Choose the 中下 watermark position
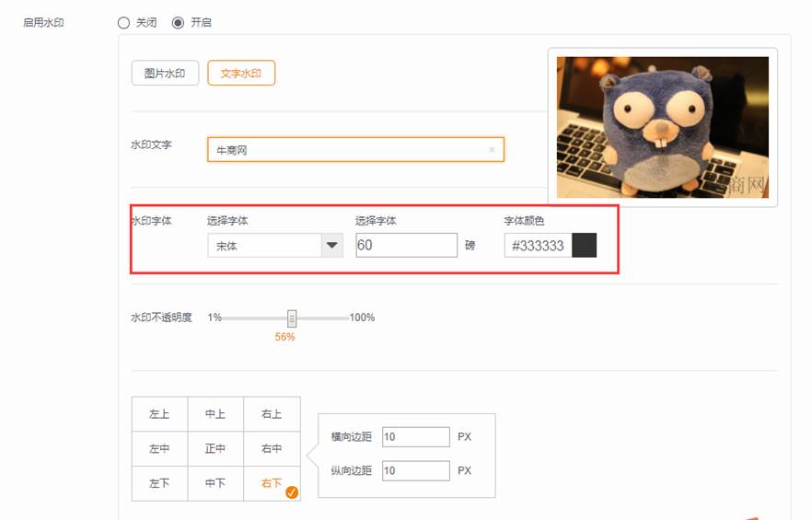The height and width of the screenshot is (520, 812). tap(215, 483)
